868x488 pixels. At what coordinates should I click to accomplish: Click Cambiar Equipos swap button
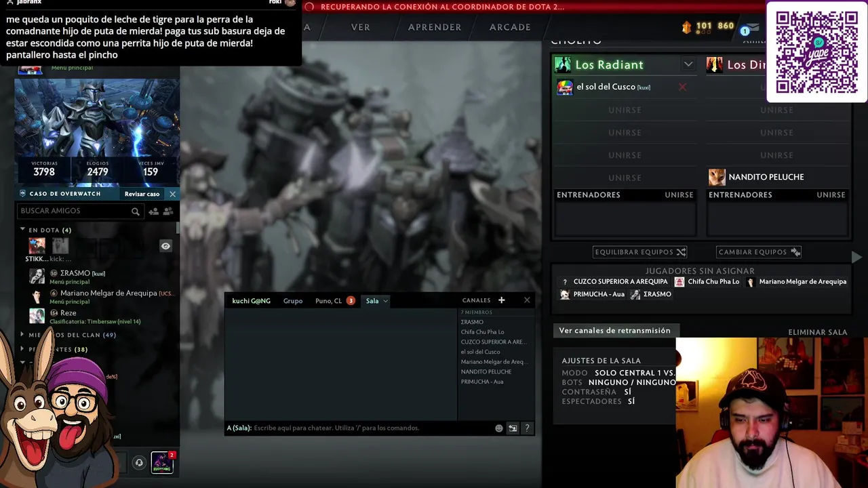(x=759, y=252)
